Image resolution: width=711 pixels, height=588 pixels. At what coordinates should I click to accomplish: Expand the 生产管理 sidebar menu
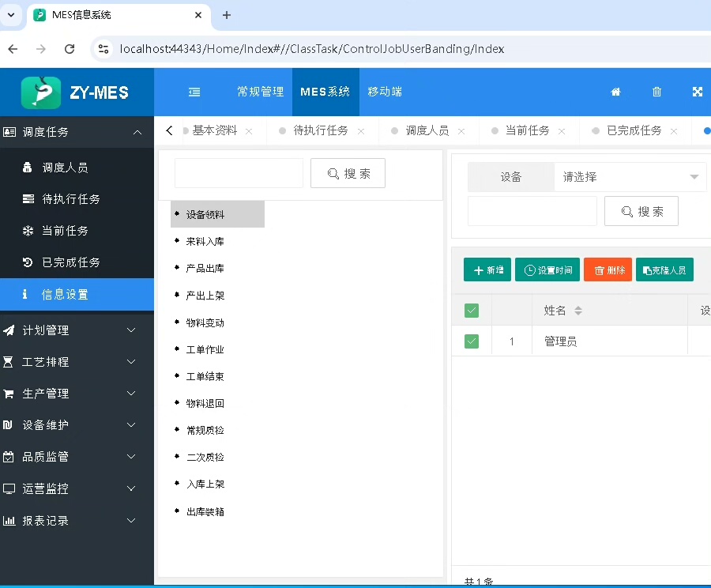coord(77,394)
